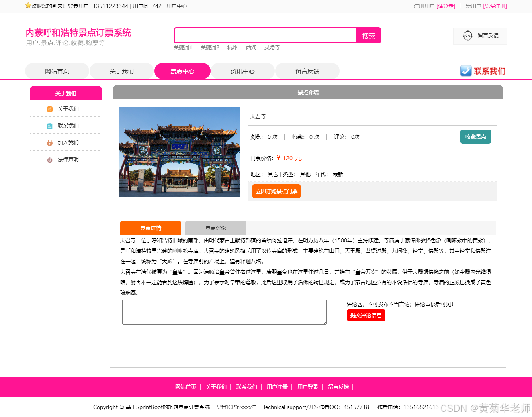Viewport: 532px width, 417px height.
Task: Click 立即订购景点门票 button
Action: [x=276, y=191]
